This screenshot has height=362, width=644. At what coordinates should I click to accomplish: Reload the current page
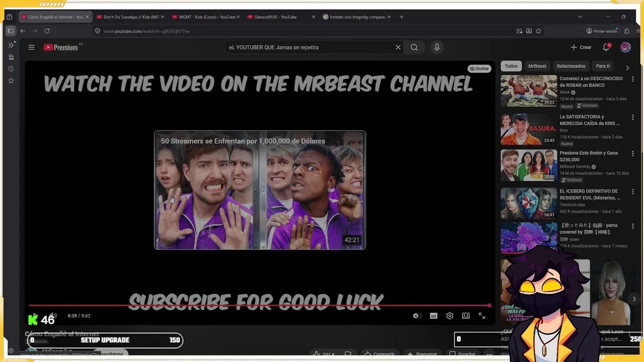point(47,31)
